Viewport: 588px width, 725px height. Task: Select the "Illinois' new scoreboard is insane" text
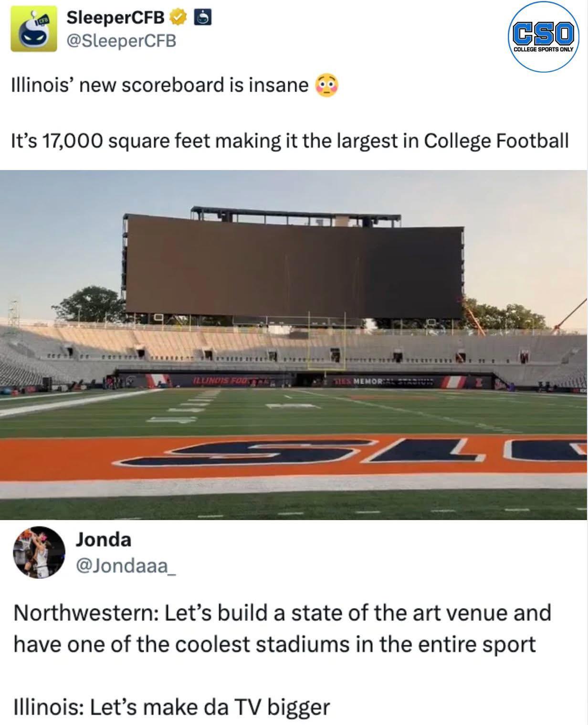click(160, 85)
